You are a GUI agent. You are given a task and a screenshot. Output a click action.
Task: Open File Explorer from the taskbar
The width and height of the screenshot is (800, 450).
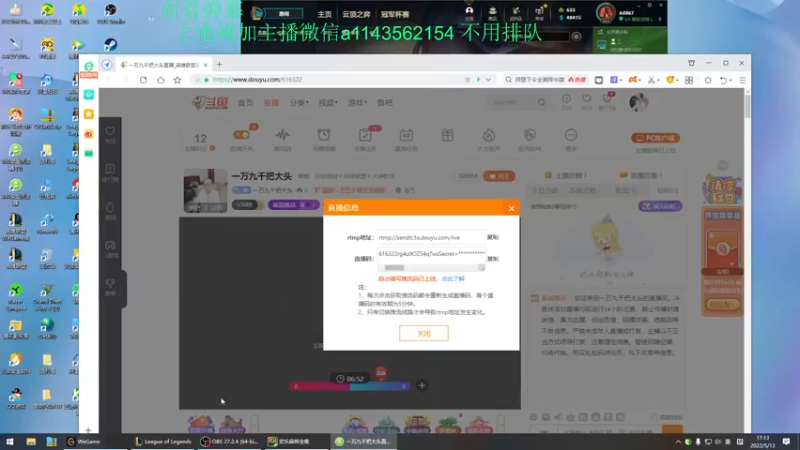(x=31, y=442)
